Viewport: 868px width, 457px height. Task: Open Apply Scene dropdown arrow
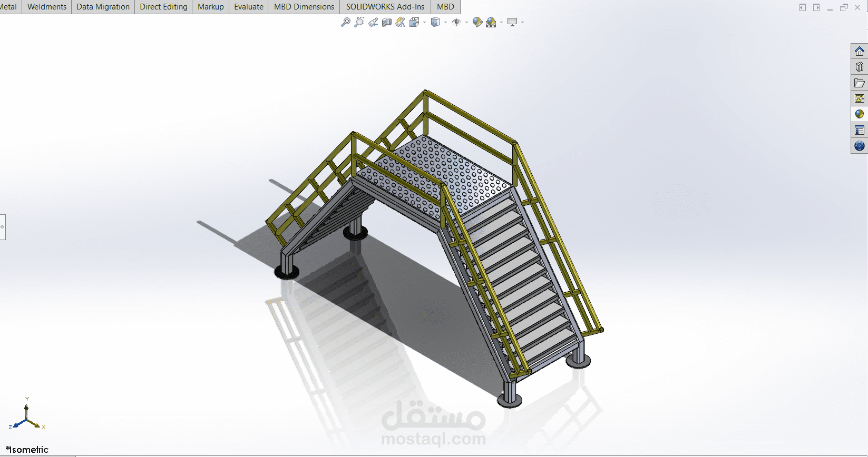click(501, 22)
